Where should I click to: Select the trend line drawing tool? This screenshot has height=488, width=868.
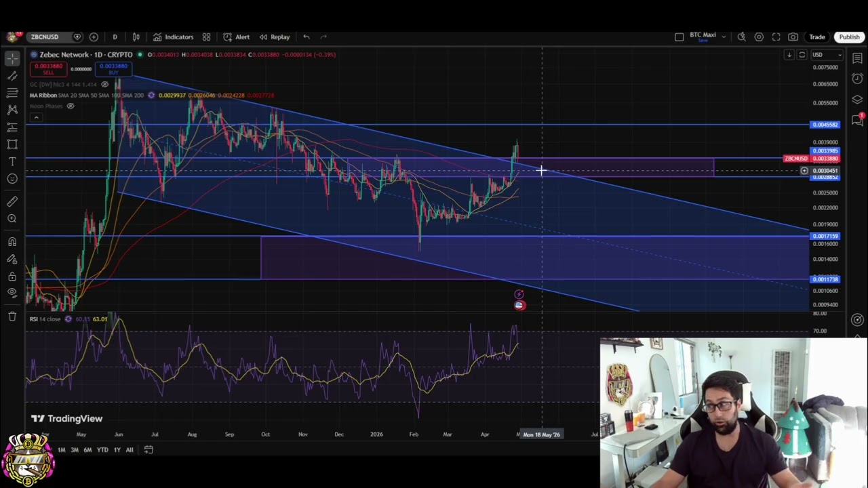pyautogui.click(x=12, y=75)
